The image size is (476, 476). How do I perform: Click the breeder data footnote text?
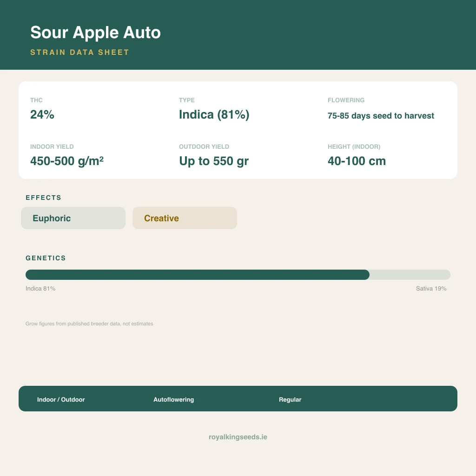point(89,324)
